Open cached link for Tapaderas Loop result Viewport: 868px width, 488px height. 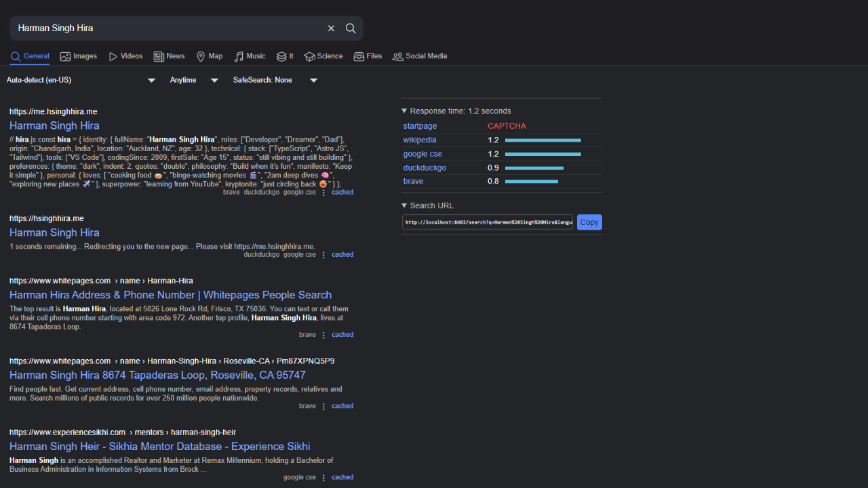tap(342, 406)
